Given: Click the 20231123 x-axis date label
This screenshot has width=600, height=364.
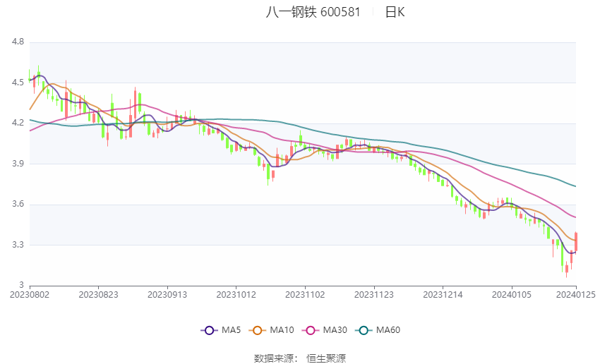Looking at the screenshot, I should (x=374, y=295).
